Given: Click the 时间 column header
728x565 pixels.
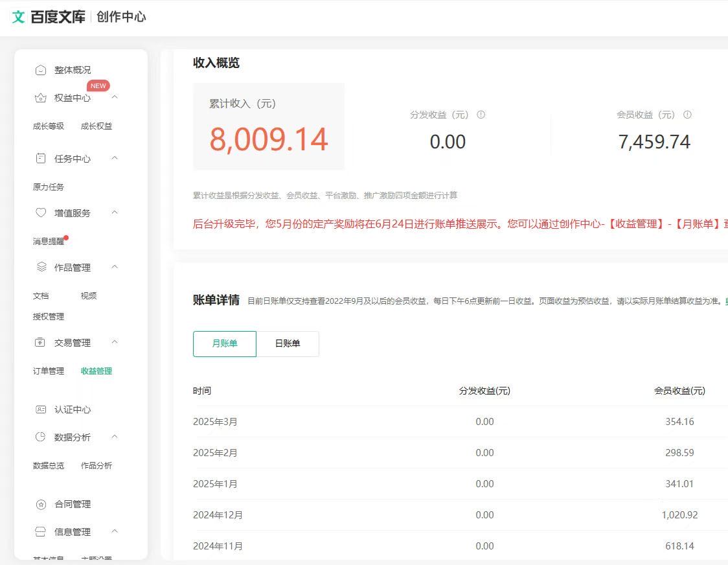Looking at the screenshot, I should click(x=202, y=391).
